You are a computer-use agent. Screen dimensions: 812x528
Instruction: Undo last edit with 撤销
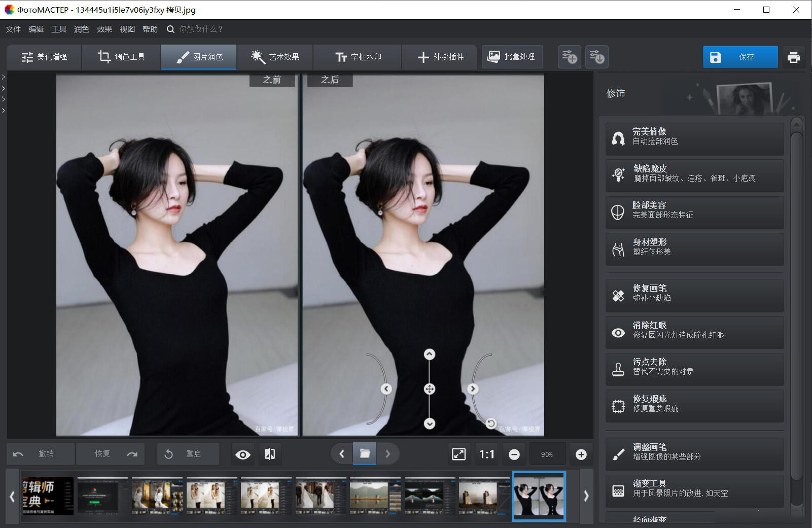click(x=41, y=454)
